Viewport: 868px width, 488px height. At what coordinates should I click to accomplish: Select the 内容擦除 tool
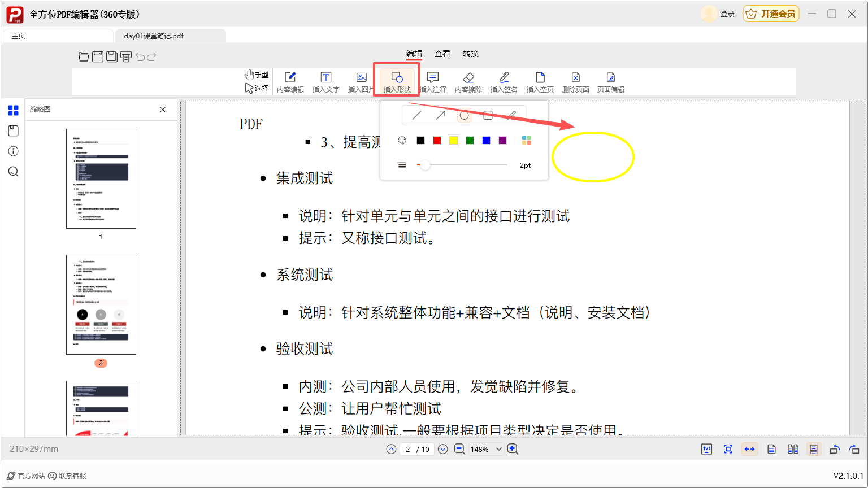pos(468,82)
